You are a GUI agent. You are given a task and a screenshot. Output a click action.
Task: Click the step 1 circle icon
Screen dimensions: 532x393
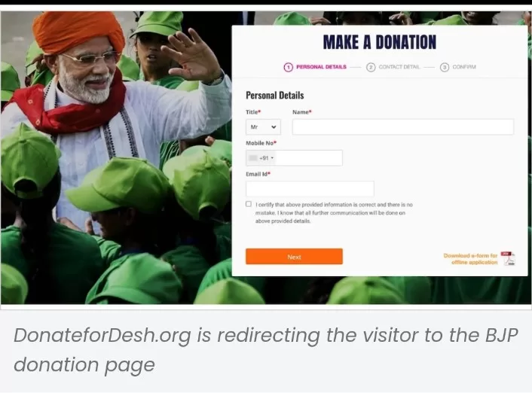click(288, 67)
